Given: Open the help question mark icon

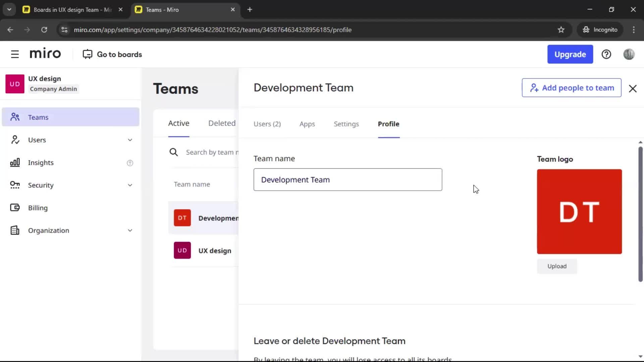Looking at the screenshot, I should tap(606, 54).
